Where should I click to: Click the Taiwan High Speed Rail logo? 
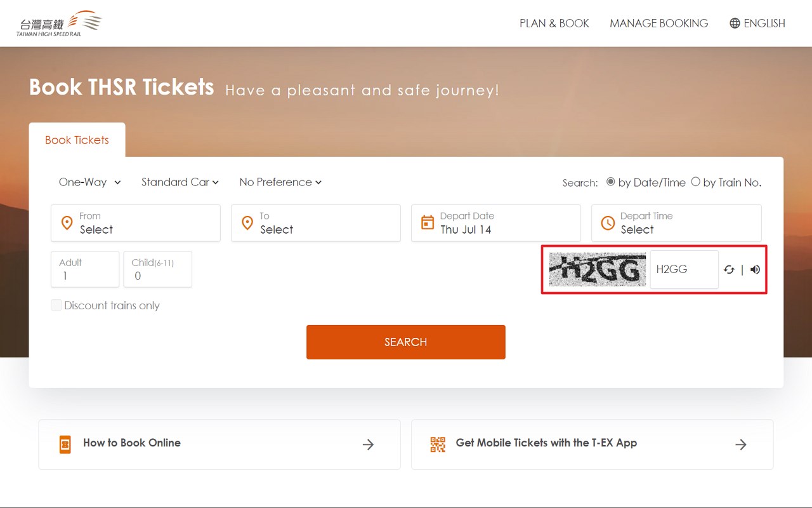pos(59,23)
